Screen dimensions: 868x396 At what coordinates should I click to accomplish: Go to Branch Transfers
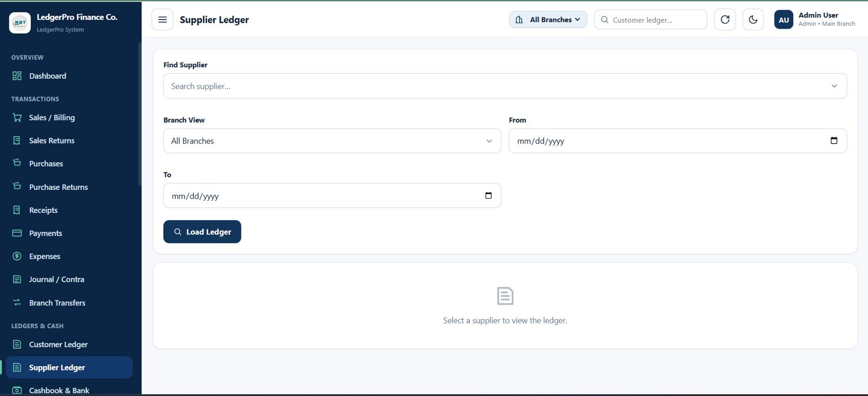point(69,303)
